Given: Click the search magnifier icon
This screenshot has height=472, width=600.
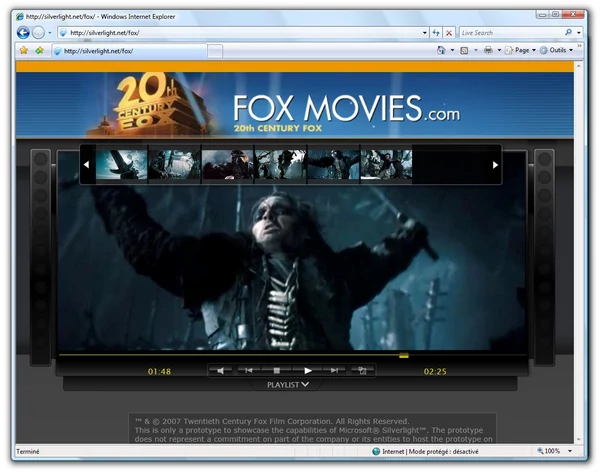Looking at the screenshot, I should pyautogui.click(x=568, y=33).
